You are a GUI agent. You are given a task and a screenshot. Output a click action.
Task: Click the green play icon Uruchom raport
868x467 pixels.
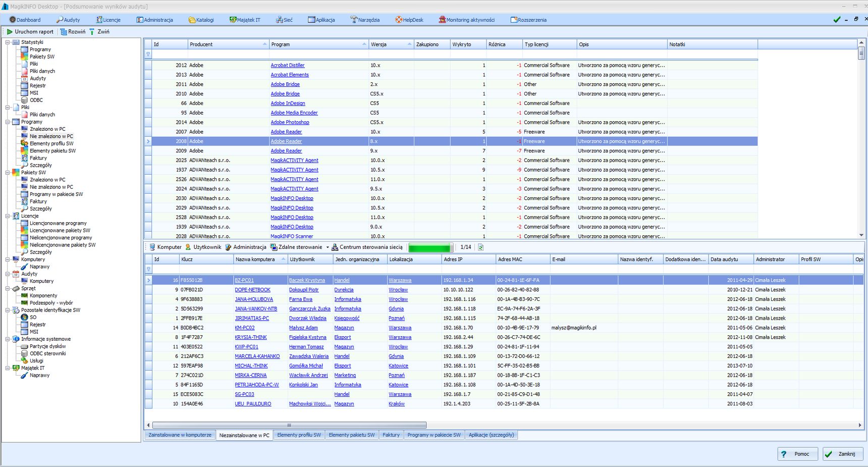point(10,31)
